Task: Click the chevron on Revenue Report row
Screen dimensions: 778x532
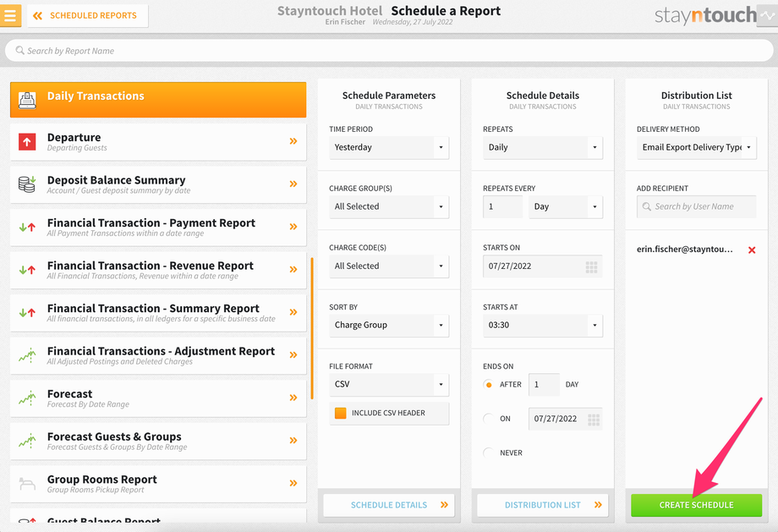Action: click(293, 269)
